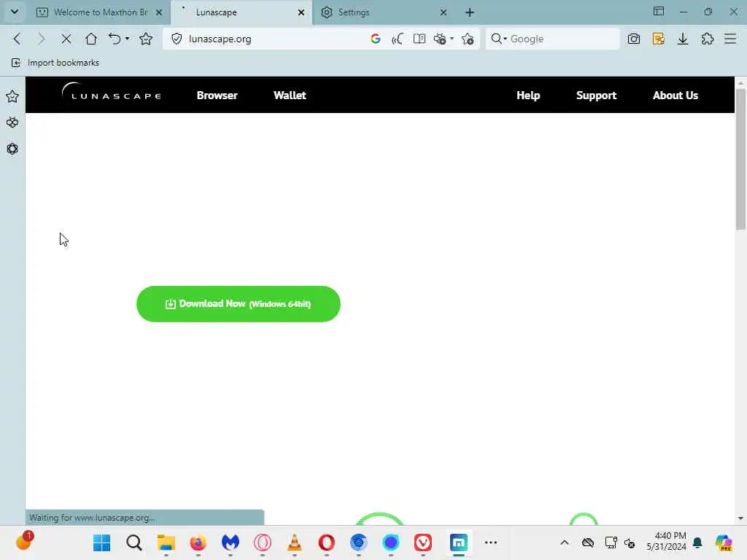Bookmark this page with star icon
The image size is (747, 560).
click(146, 39)
